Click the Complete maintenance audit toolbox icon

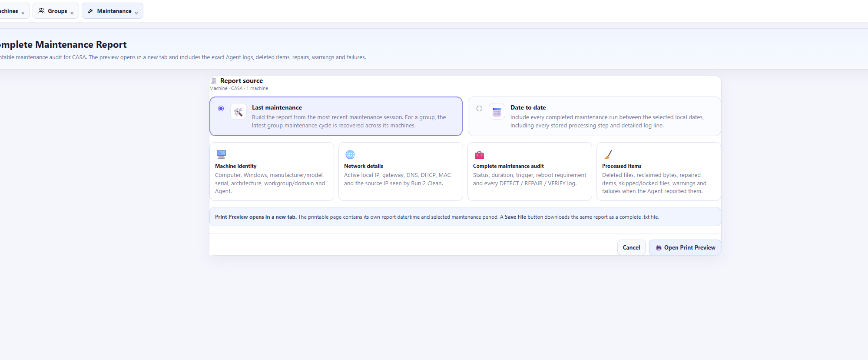tap(479, 155)
